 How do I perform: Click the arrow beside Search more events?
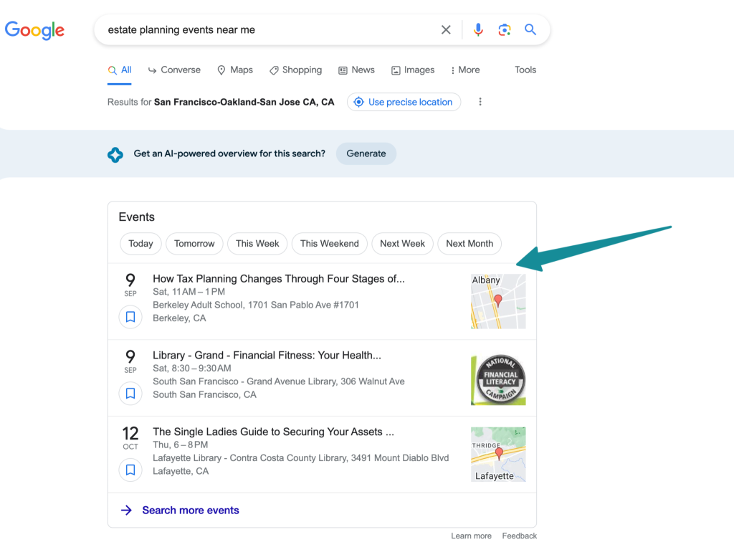(x=126, y=510)
